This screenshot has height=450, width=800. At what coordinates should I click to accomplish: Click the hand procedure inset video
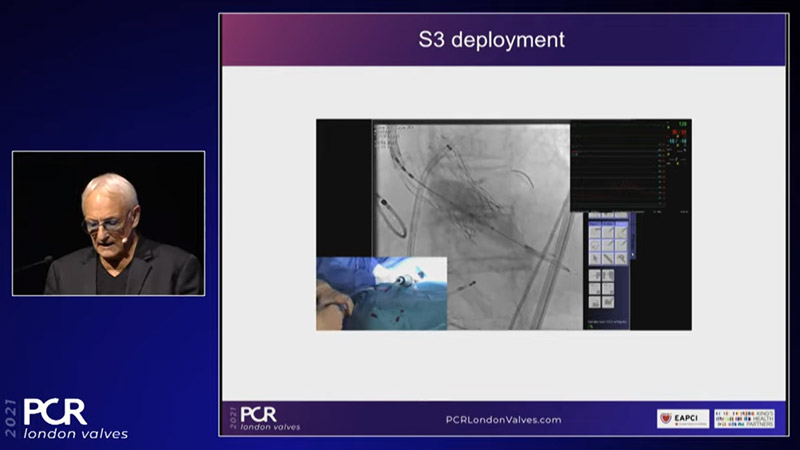click(381, 293)
